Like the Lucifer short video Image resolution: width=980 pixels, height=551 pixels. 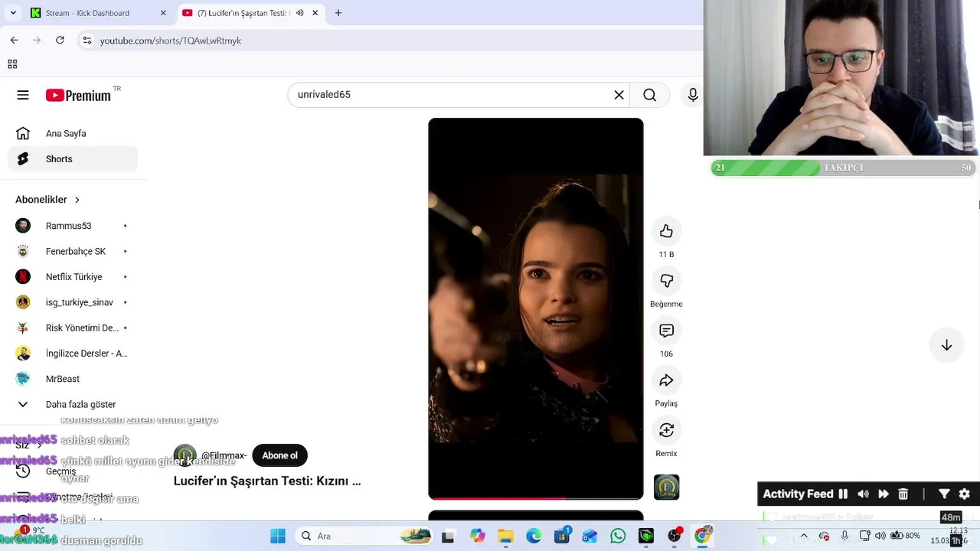666,231
